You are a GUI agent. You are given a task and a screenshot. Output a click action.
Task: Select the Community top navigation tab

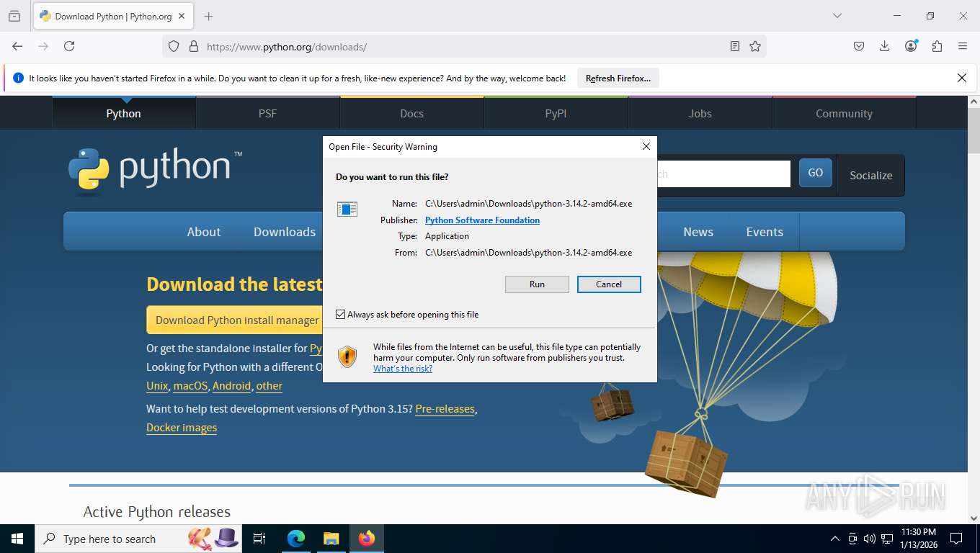(x=844, y=113)
